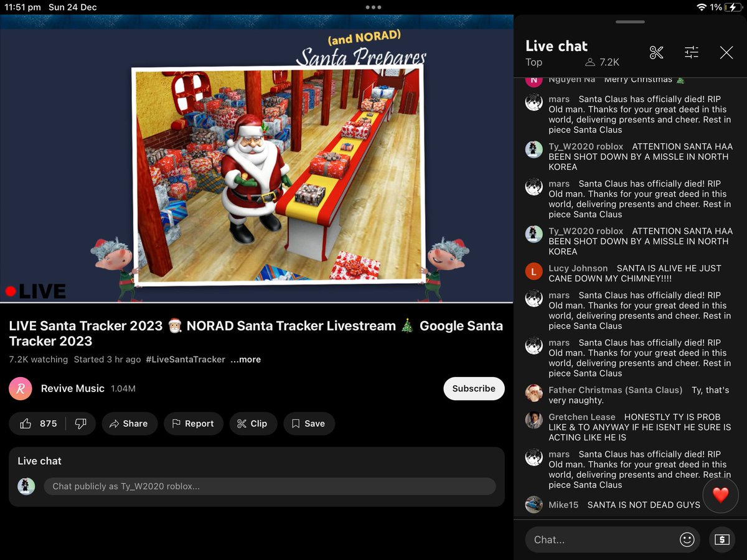Like the video with thumbs up
The image size is (747, 560).
26,424
